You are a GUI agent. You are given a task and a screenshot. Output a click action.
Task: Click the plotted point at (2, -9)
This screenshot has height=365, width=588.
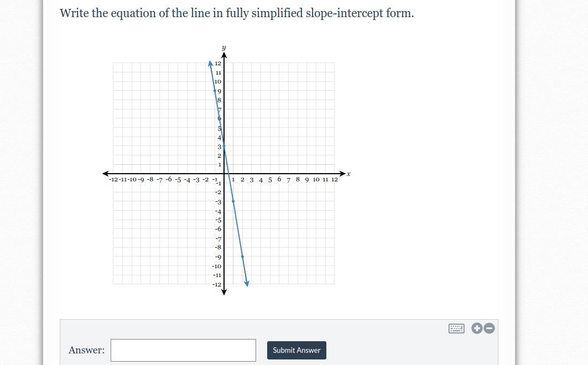click(x=242, y=257)
